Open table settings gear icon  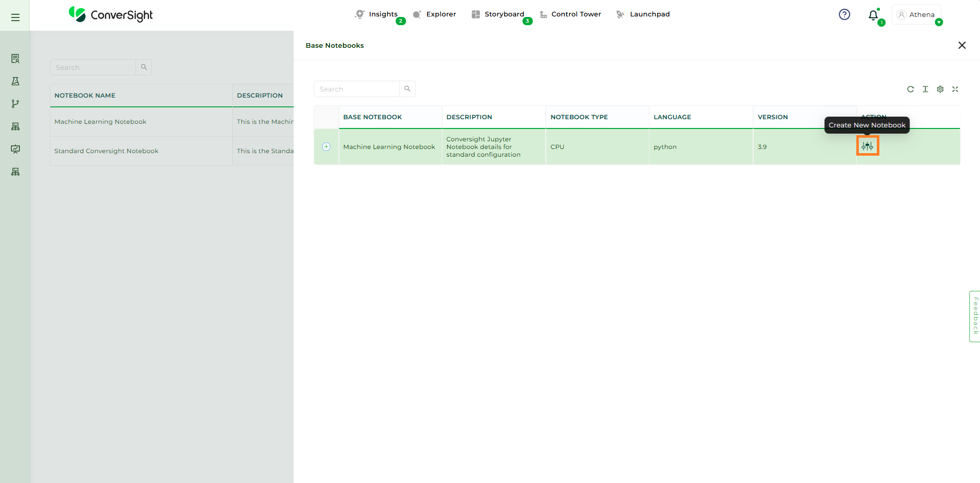click(x=940, y=89)
